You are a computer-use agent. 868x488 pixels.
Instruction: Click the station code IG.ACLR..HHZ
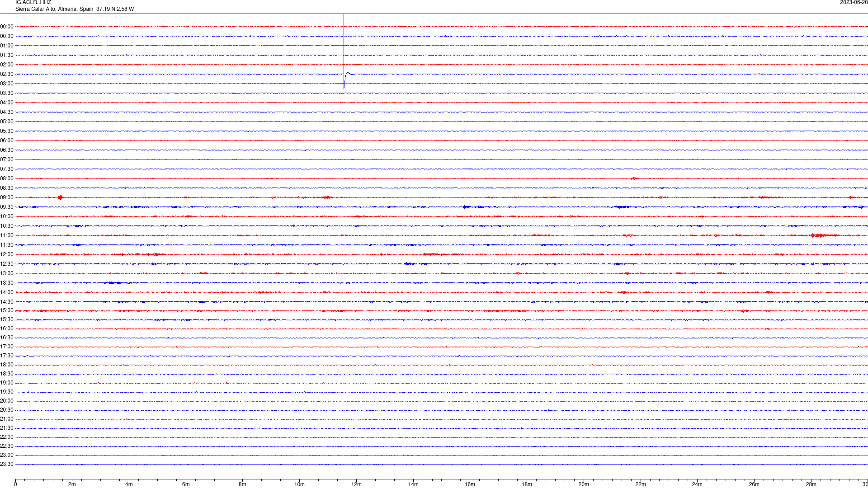pyautogui.click(x=33, y=3)
